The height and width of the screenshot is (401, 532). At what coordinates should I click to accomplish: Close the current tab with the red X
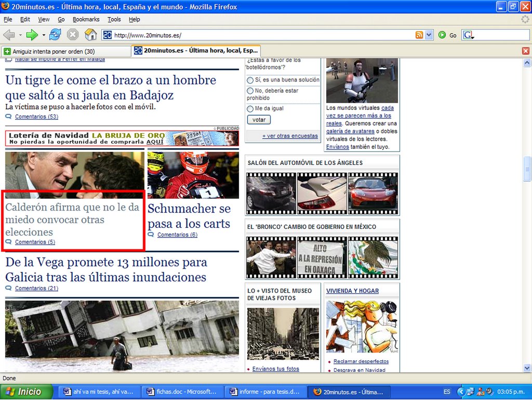pyautogui.click(x=526, y=51)
